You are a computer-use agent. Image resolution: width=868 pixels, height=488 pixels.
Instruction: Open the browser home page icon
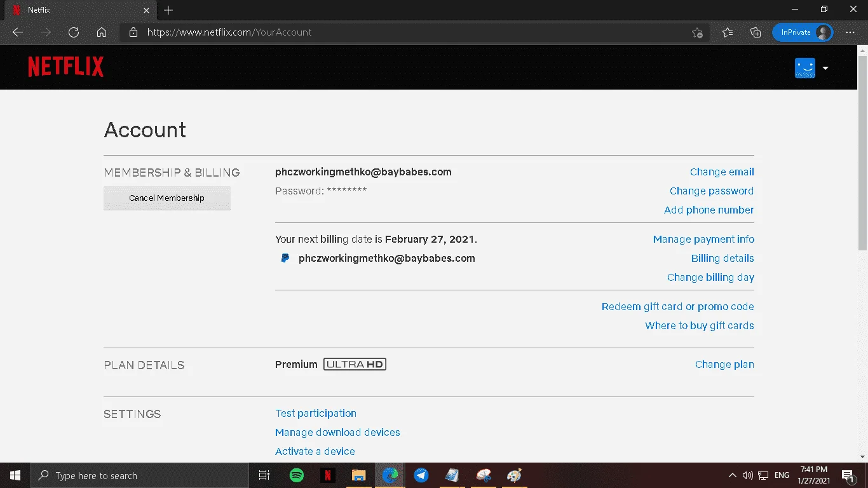pos(102,32)
